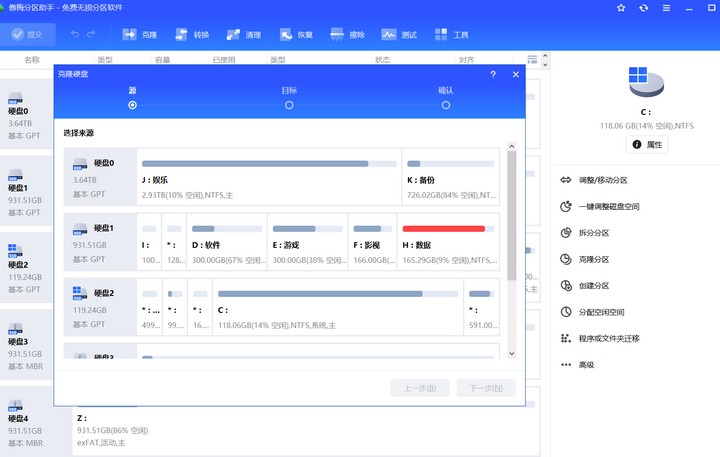Screen dimensions: 720x457
Task: Open the 恢复 (Recover) tool
Action: pos(295,34)
